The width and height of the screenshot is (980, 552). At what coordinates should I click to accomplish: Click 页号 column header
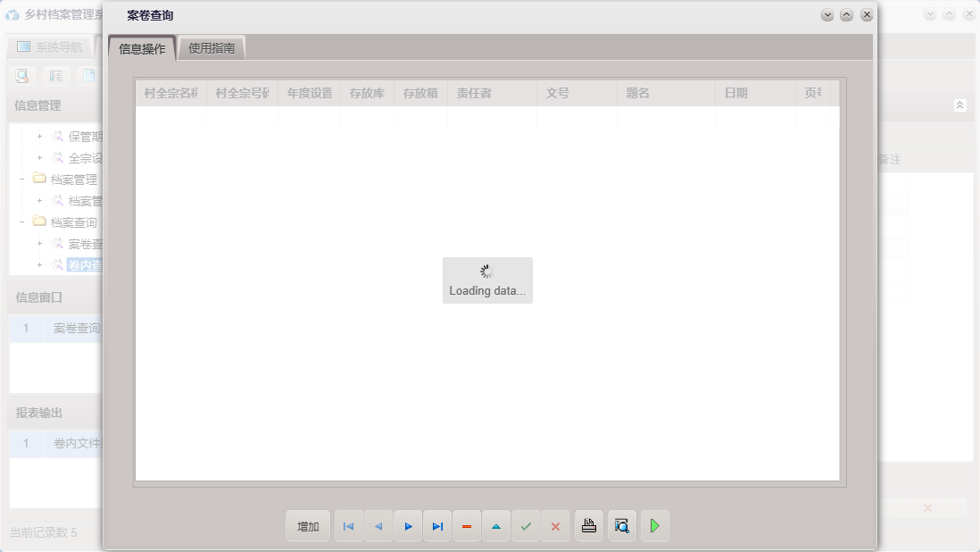[x=813, y=93]
